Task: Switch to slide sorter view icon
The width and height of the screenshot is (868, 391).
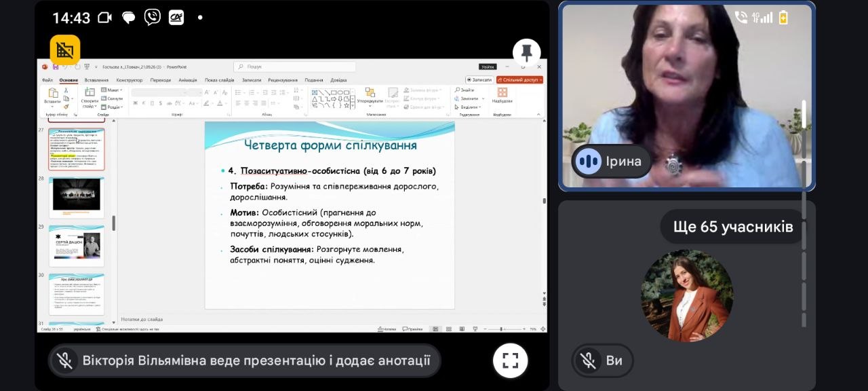Action: (448, 329)
